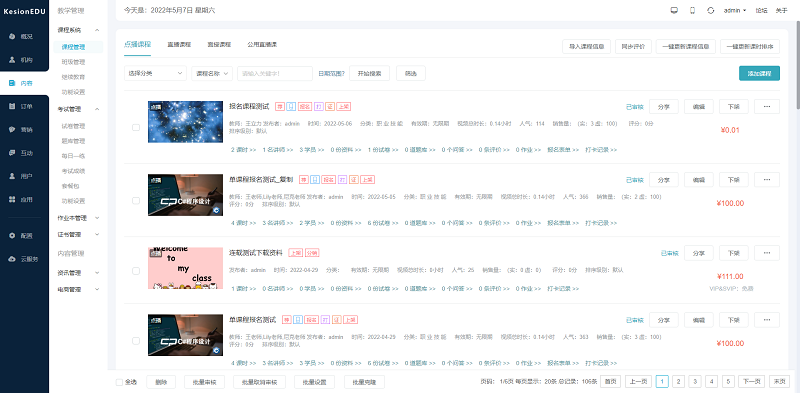Switch to the 点播课程 tab

coord(137,44)
